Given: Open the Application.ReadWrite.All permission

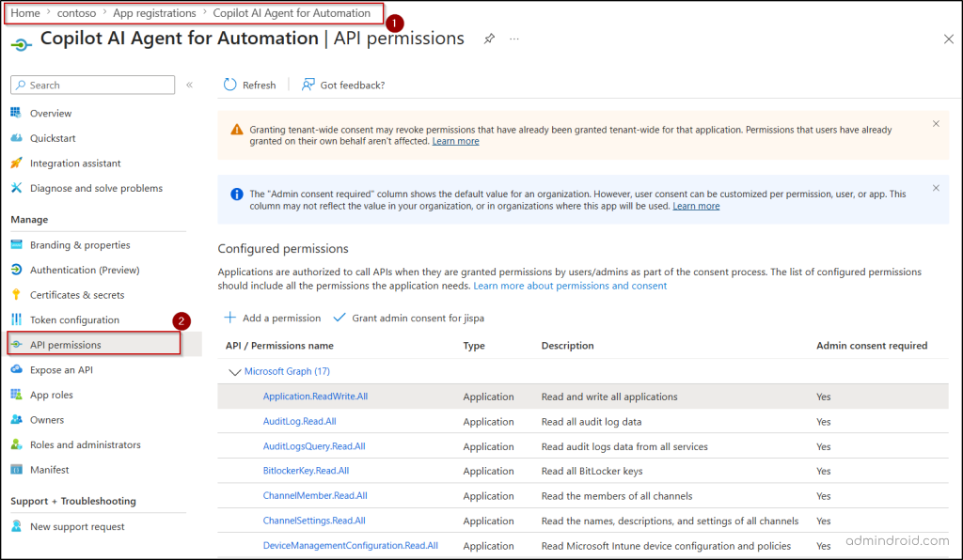Looking at the screenshot, I should click(x=315, y=397).
